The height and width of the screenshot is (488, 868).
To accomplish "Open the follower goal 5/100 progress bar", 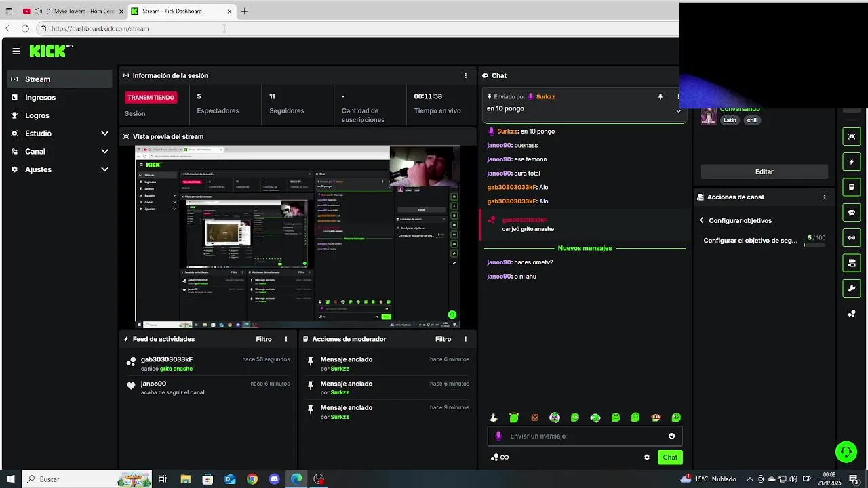I will click(815, 244).
